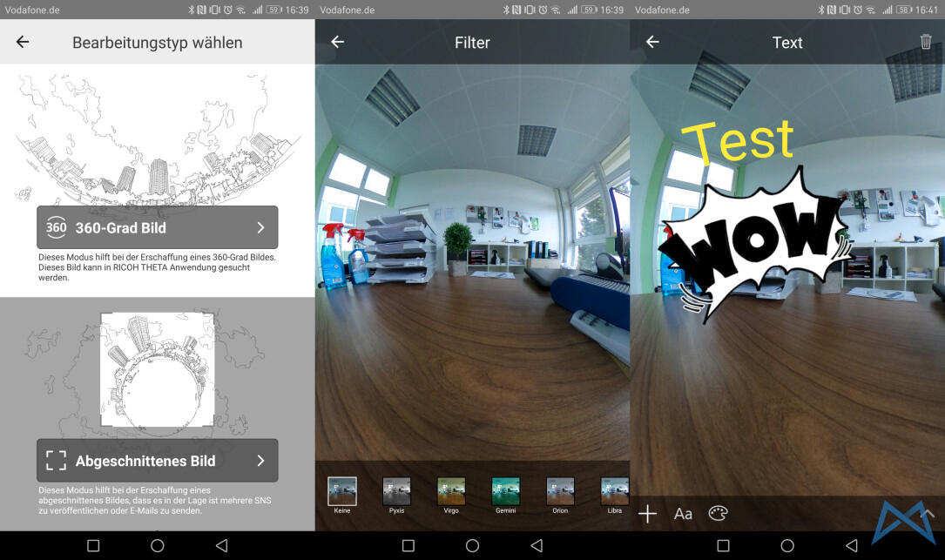Open font options via the Aa icon
Image resolution: width=945 pixels, height=560 pixels.
(683, 514)
